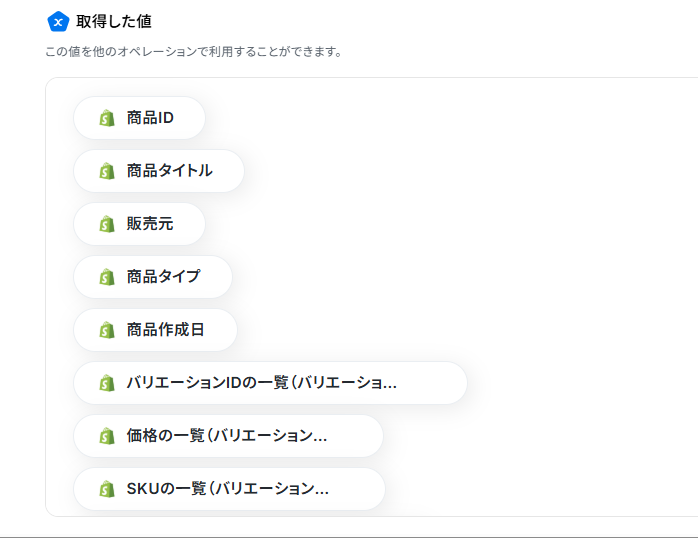
Task: Select the 商品タイトル value chip
Action: 159,171
